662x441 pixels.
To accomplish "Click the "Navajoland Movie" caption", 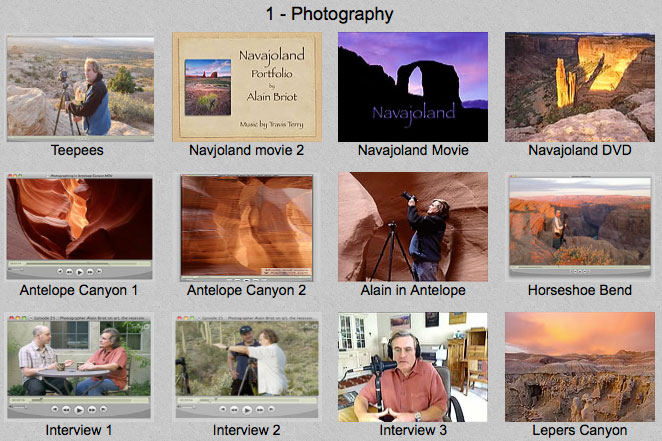I will [x=413, y=151].
